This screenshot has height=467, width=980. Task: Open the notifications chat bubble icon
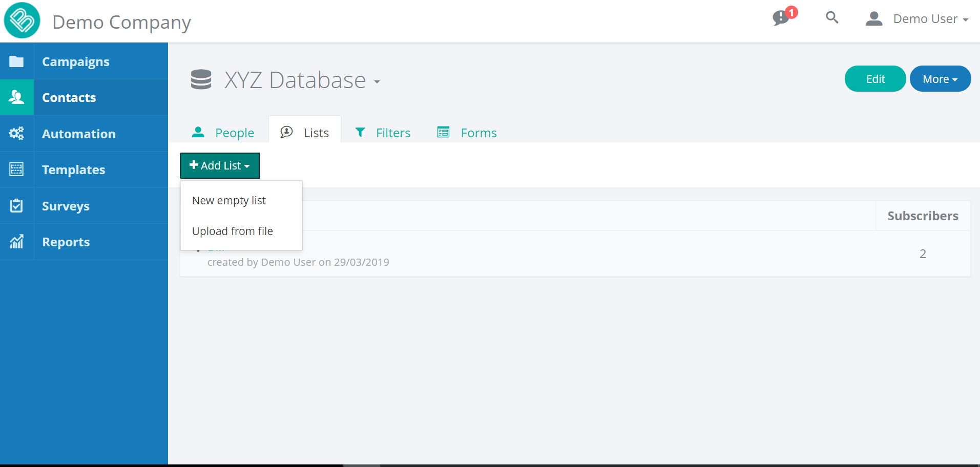781,18
